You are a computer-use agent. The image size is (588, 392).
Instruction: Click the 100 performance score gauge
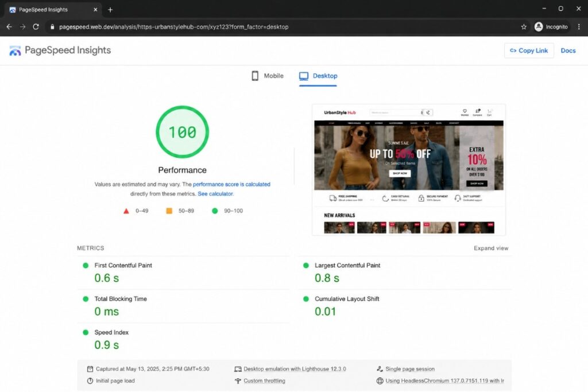pos(182,132)
